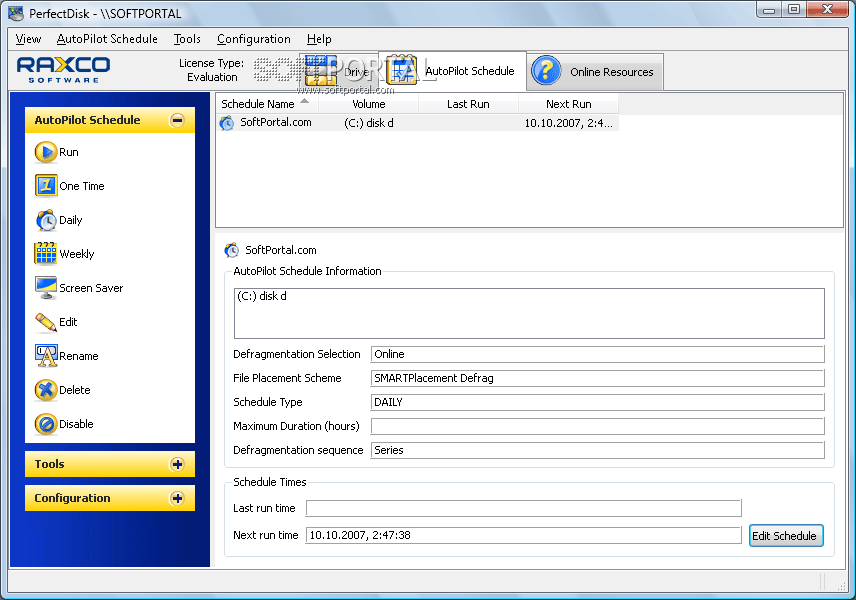Image resolution: width=856 pixels, height=600 pixels.
Task: Switch to the AutoPilot Schedule tab label
Action: click(469, 71)
